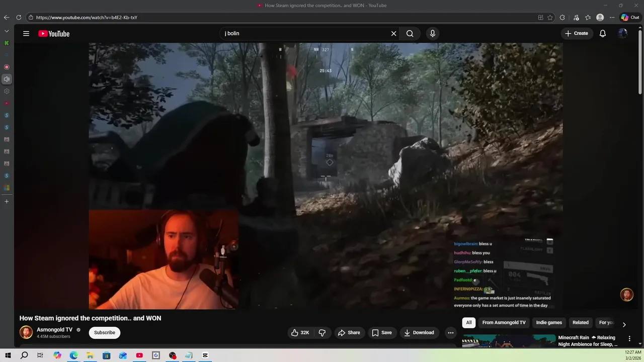Viewport: 644px width, 362px height.
Task: Add a new tab with the sidebar plus
Action: pos(7,202)
